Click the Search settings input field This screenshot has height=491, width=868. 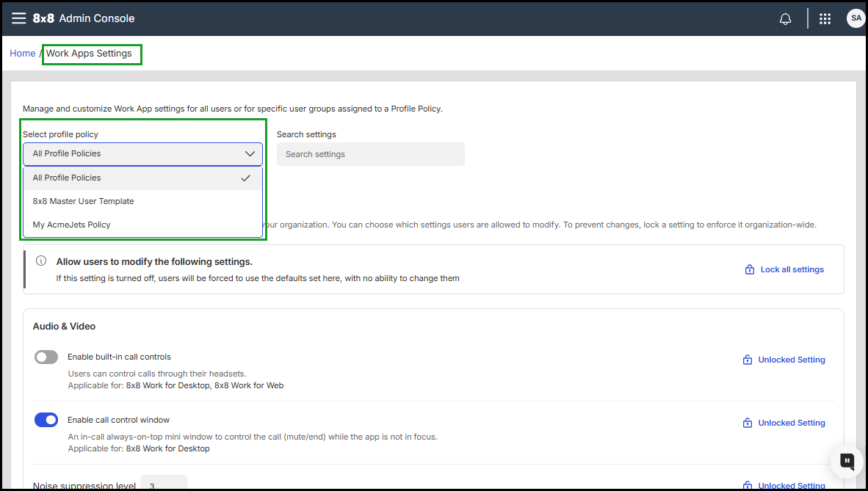tap(370, 154)
